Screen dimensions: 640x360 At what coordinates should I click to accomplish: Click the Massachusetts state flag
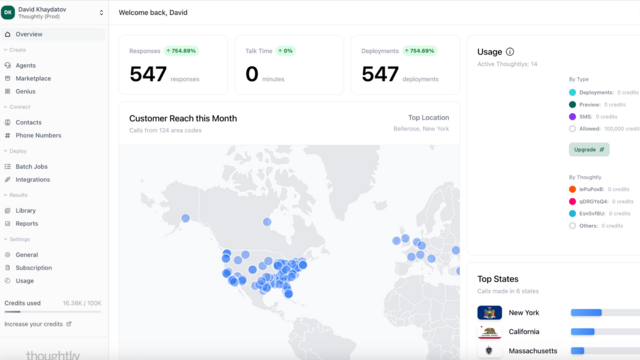[x=489, y=351]
